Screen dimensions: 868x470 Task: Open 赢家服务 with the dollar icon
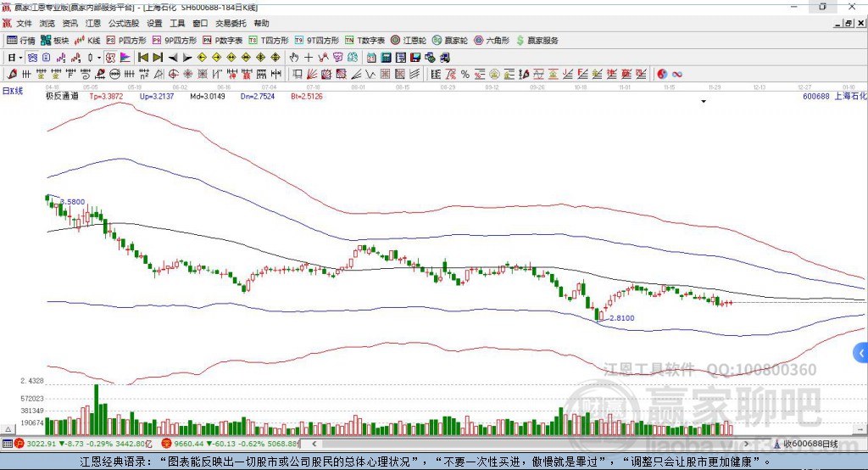(x=537, y=41)
